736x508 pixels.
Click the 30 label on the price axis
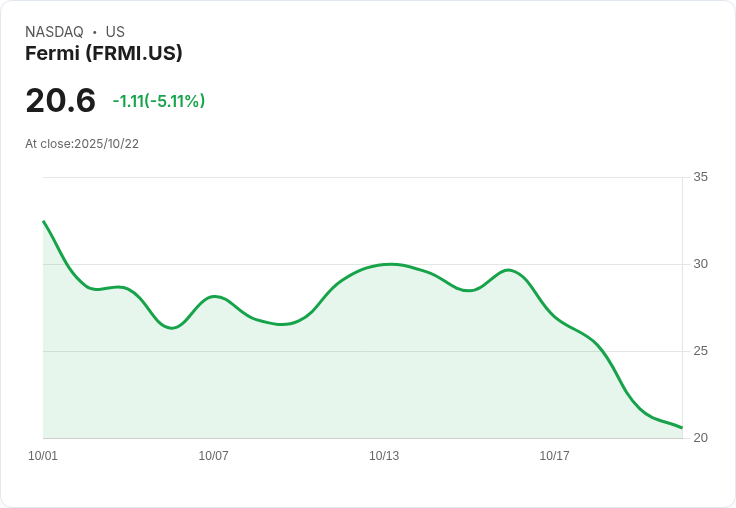point(700,264)
